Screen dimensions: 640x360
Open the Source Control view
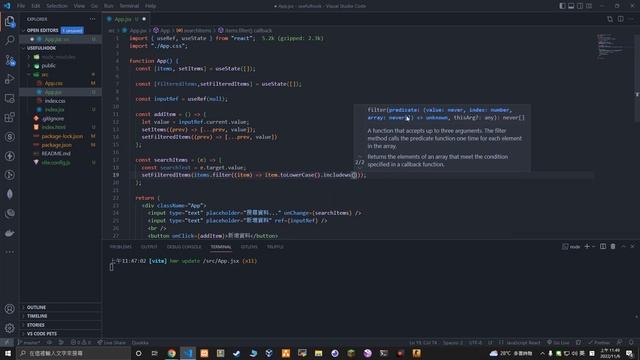9,60
